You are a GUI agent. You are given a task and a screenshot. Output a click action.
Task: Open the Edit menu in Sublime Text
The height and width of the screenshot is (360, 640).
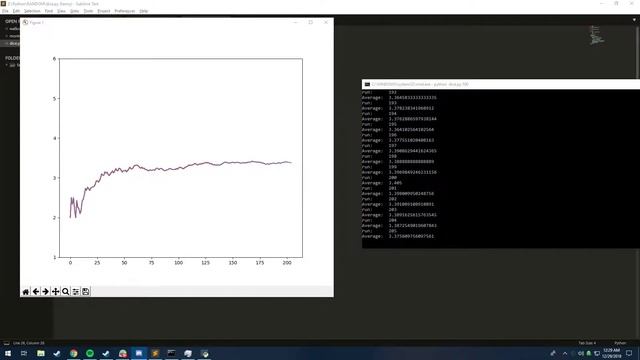click(16, 11)
